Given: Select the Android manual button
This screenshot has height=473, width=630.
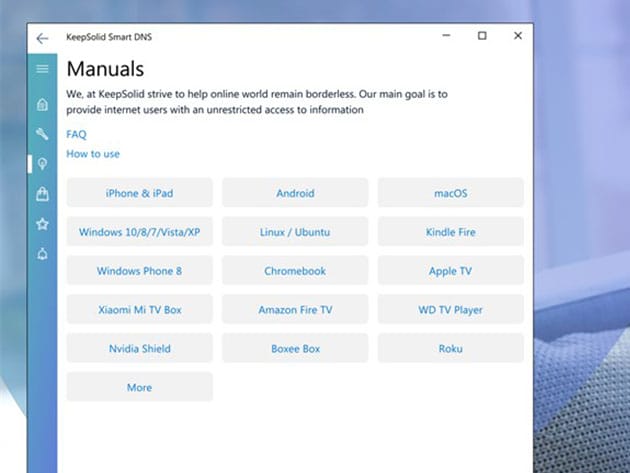Looking at the screenshot, I should (295, 193).
